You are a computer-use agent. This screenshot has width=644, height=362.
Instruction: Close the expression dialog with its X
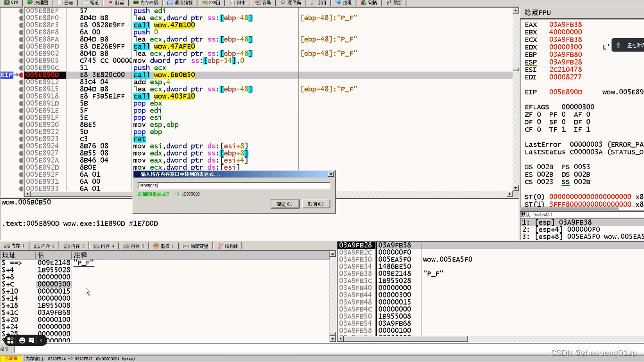[330, 174]
